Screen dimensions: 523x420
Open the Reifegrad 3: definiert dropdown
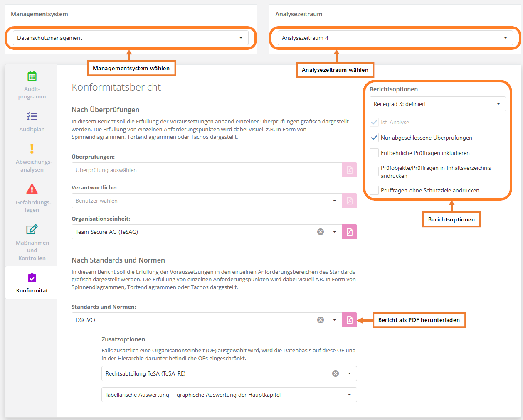pos(437,104)
